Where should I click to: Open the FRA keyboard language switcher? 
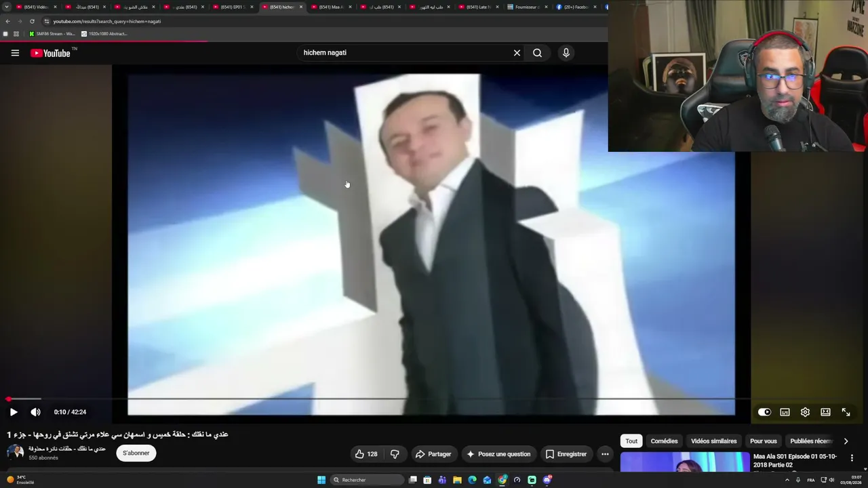tap(810, 480)
